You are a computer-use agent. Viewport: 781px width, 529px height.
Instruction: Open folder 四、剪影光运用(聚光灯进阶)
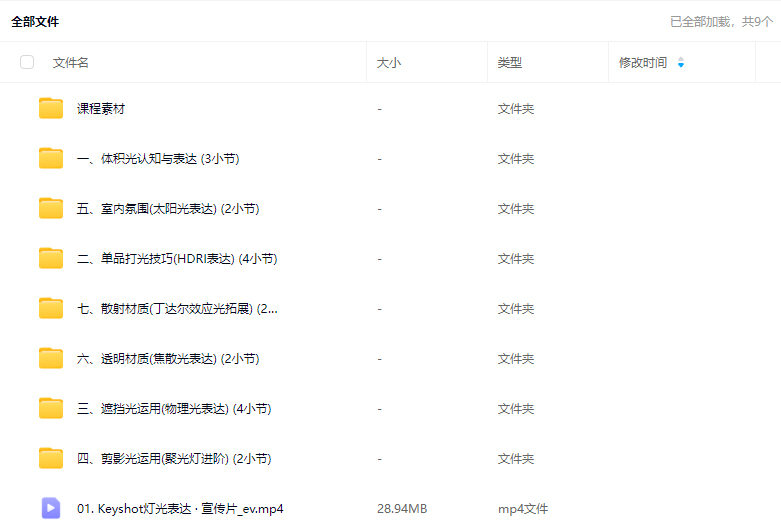174,459
